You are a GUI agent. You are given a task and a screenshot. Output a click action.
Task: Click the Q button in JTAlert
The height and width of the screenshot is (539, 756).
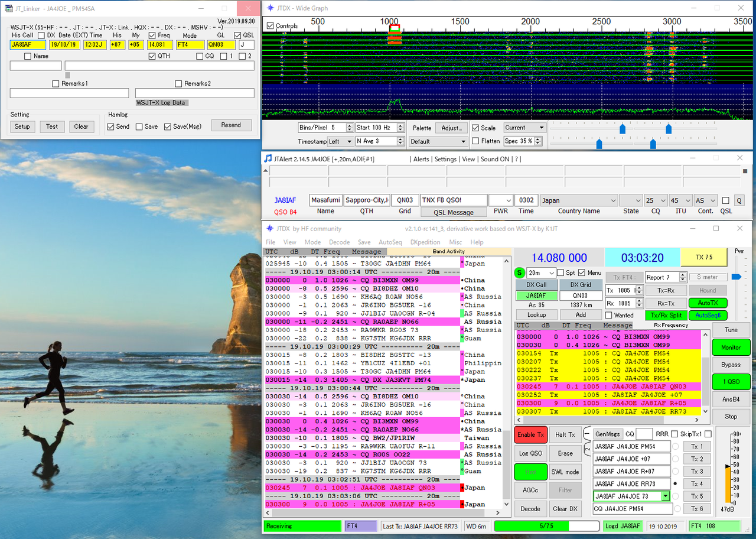coord(739,200)
